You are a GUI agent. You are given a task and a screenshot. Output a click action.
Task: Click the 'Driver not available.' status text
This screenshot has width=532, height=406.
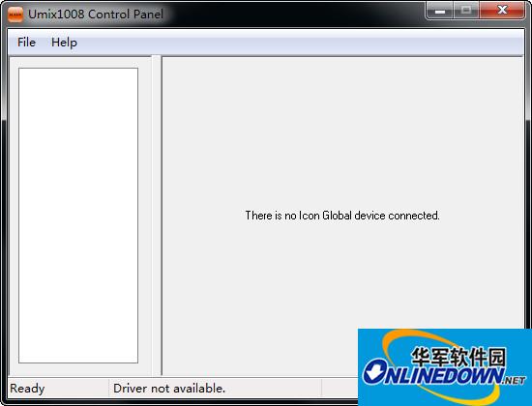pos(169,388)
